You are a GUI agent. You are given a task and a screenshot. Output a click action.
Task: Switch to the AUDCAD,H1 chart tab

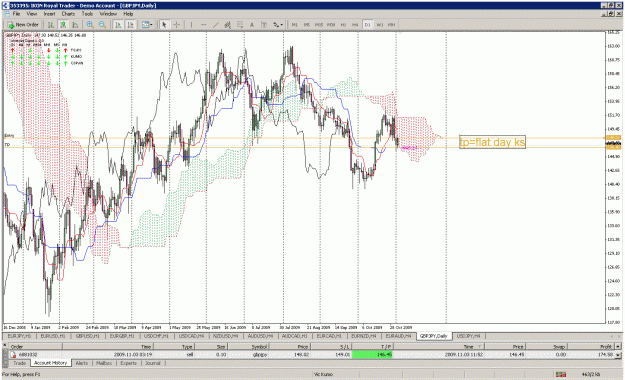point(295,336)
